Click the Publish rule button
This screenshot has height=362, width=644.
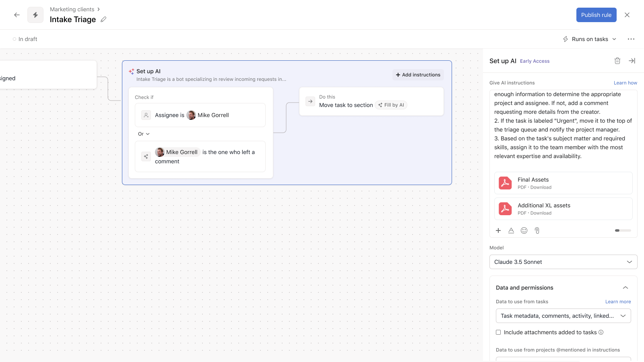point(596,15)
